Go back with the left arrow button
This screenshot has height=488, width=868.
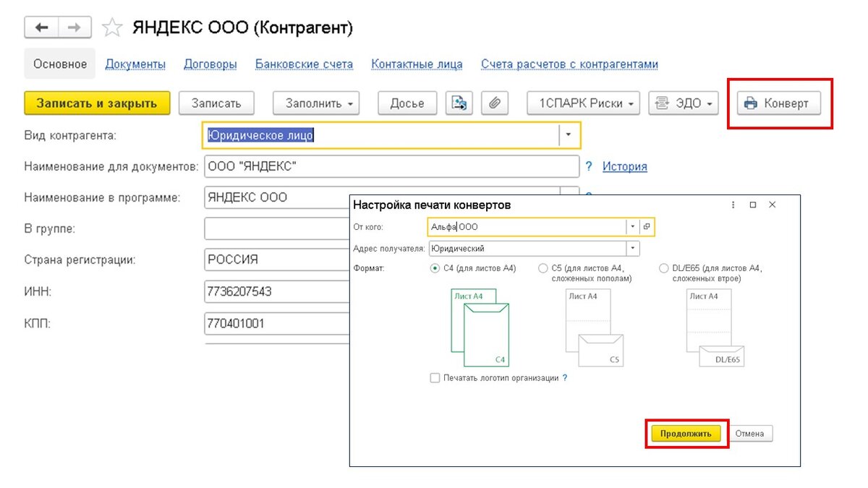click(x=41, y=27)
